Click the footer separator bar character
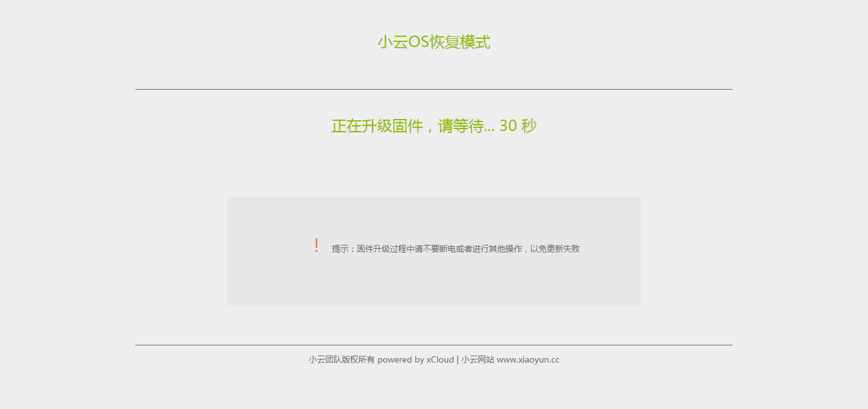Viewport: 868px width, 409px height. tap(457, 359)
